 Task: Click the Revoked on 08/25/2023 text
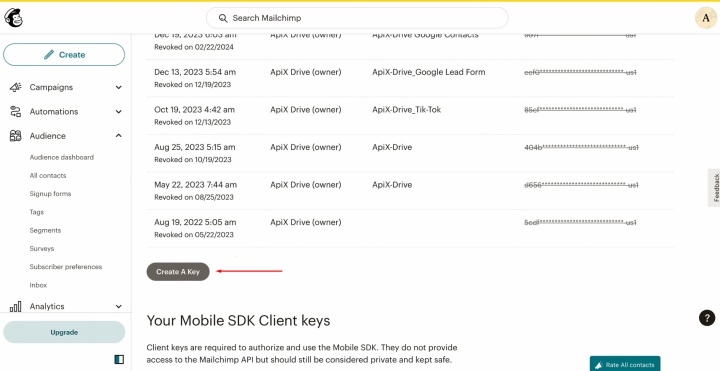click(x=194, y=197)
